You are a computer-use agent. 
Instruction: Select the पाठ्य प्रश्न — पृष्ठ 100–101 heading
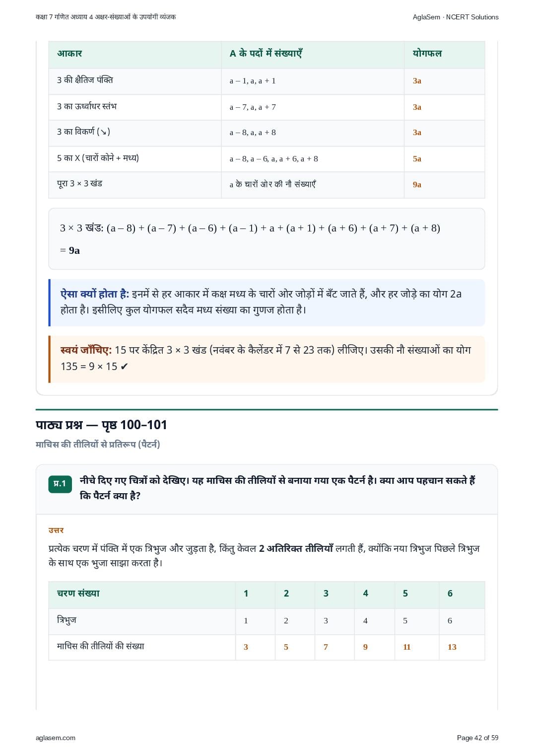pyautogui.click(x=101, y=425)
